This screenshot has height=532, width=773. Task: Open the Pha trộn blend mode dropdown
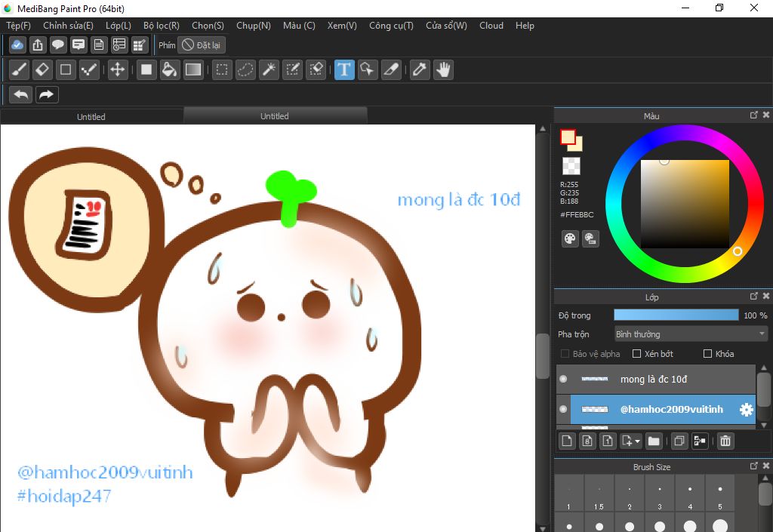click(x=690, y=334)
